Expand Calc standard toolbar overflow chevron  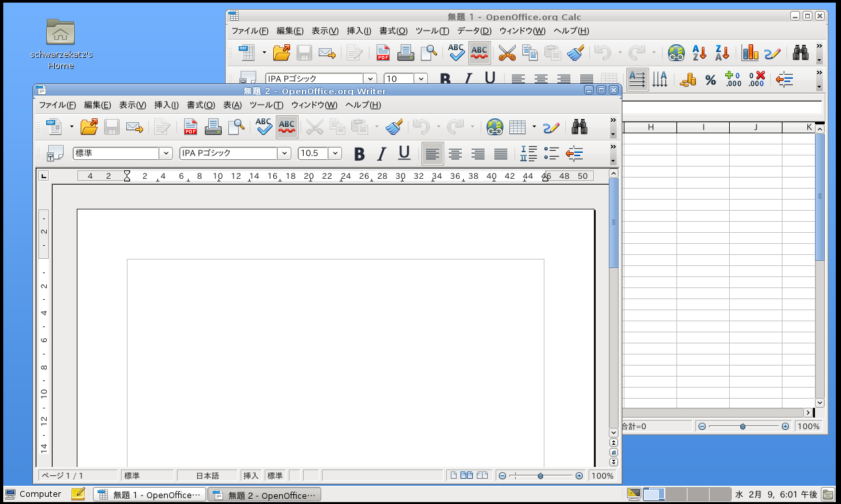(x=819, y=46)
